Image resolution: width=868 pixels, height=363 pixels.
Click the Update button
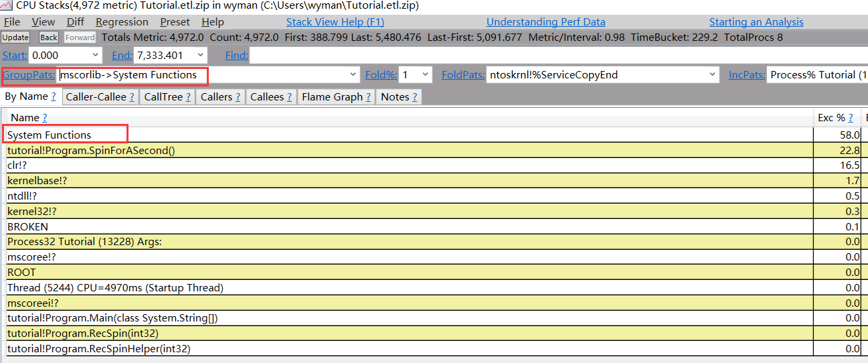pyautogui.click(x=15, y=38)
